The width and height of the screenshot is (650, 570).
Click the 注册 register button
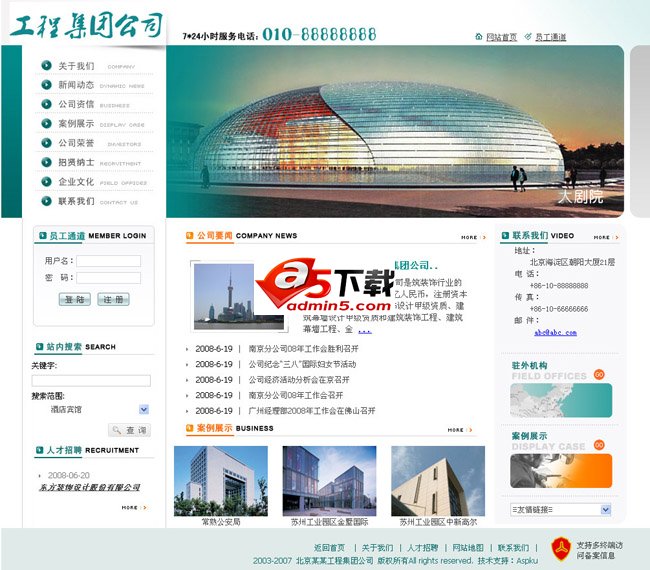point(113,299)
